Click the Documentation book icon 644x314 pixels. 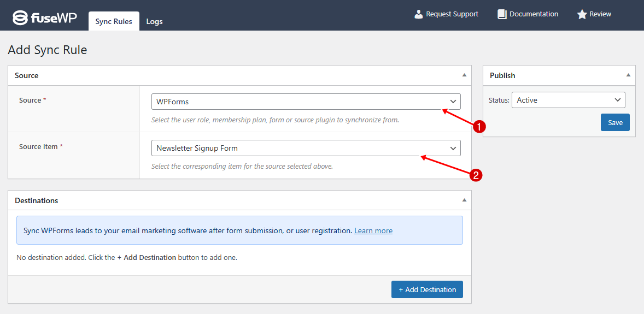click(x=502, y=14)
